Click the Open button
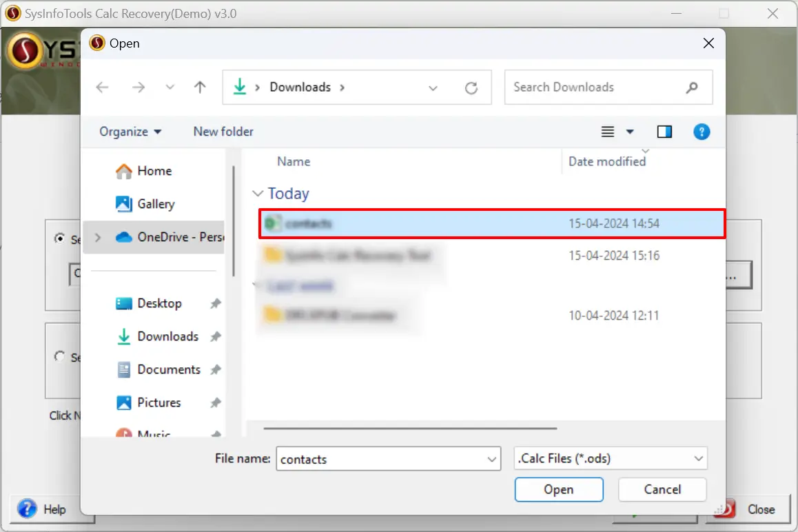Image resolution: width=798 pixels, height=532 pixels. click(559, 489)
